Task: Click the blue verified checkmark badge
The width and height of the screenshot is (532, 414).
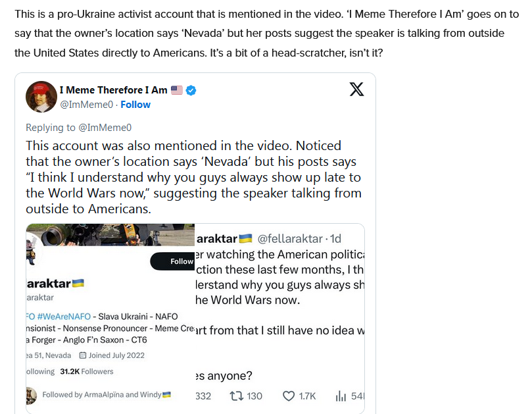Action: tap(191, 90)
